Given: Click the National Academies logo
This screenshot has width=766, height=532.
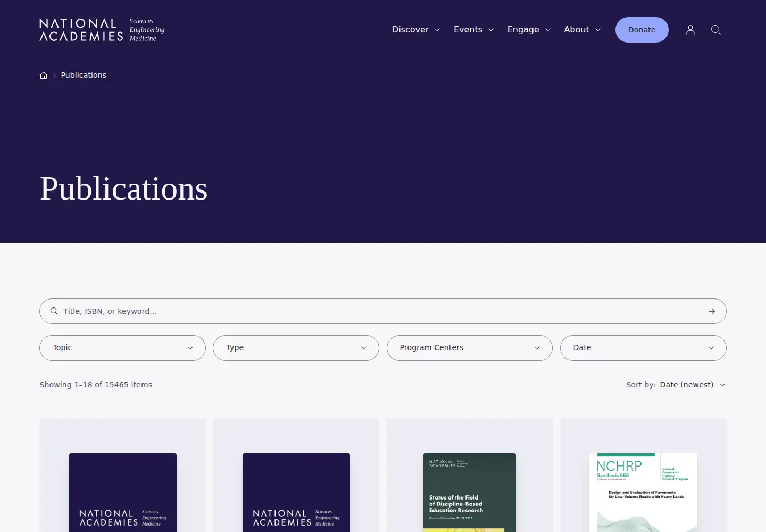Looking at the screenshot, I should 102,30.
